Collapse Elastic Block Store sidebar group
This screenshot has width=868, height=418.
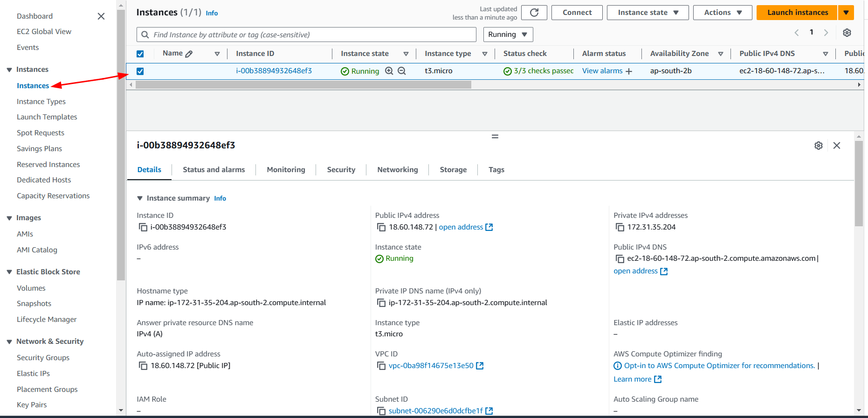coord(9,272)
